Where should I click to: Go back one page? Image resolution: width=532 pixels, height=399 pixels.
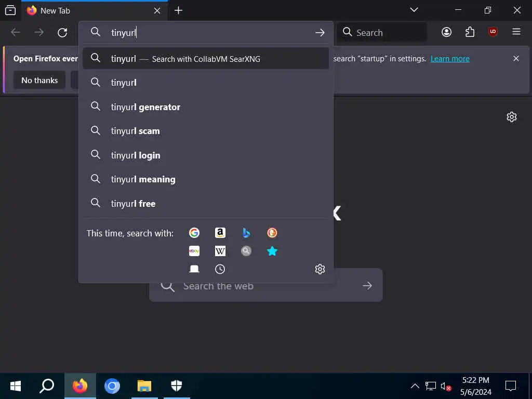pos(16,33)
